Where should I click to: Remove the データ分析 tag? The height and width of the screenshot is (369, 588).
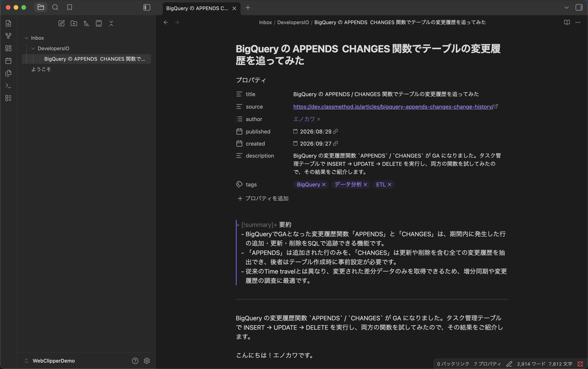(x=365, y=185)
